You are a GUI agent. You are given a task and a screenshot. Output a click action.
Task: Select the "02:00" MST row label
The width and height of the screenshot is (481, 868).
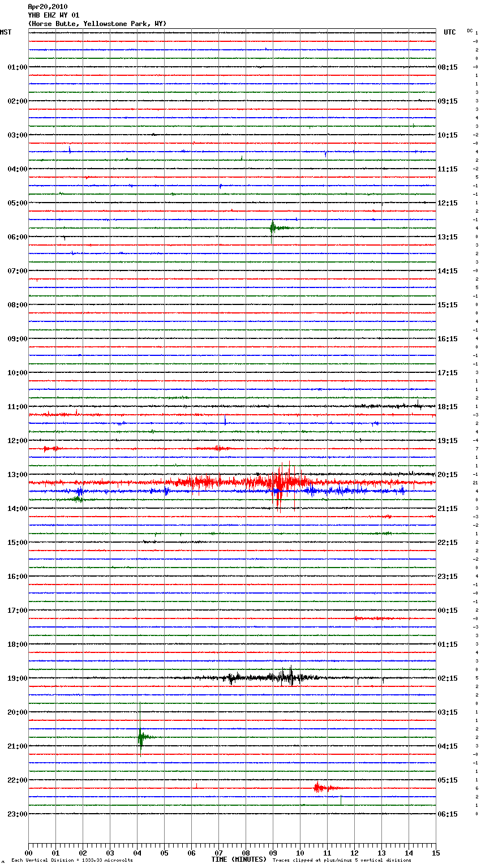tap(18, 101)
